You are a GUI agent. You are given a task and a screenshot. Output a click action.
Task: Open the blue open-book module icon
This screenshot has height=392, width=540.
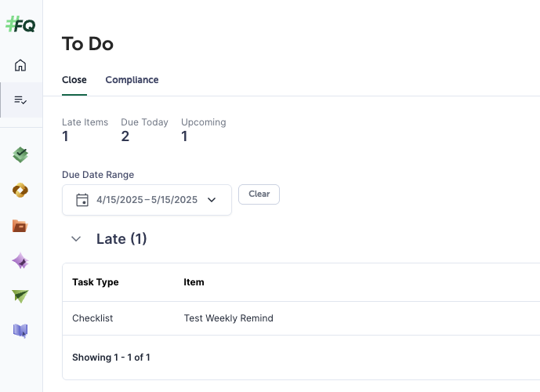(21, 330)
